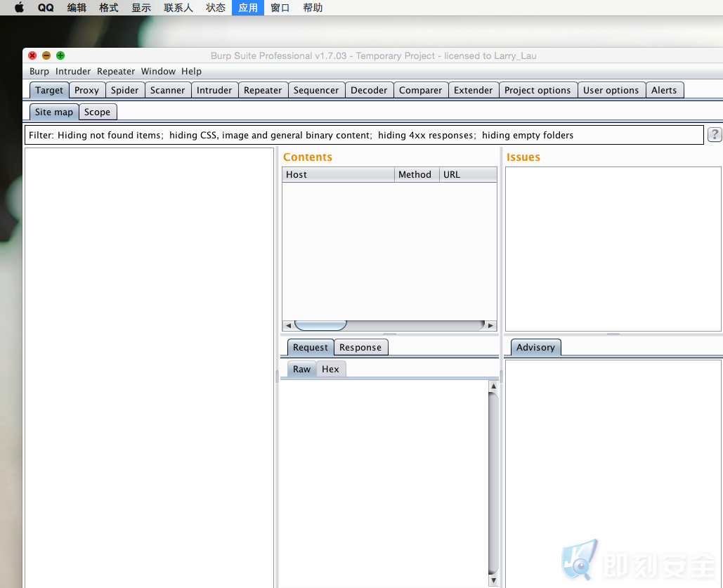Switch to the Repeater tool tab
Screen dimensions: 723x588
point(263,90)
